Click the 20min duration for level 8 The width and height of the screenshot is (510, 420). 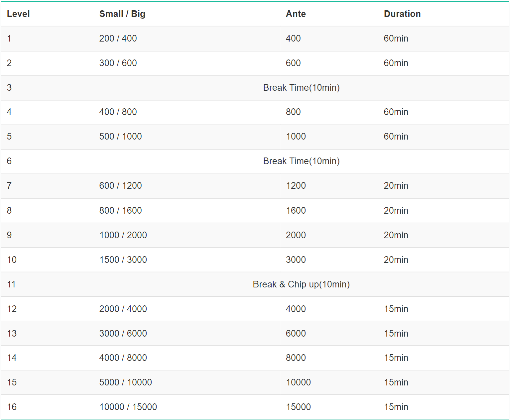point(396,211)
